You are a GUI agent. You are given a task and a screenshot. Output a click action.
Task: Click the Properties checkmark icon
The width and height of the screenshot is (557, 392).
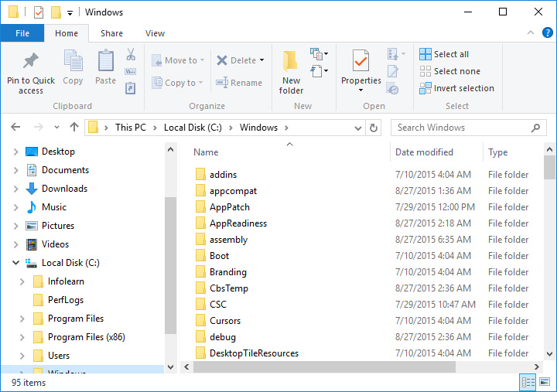point(361,61)
